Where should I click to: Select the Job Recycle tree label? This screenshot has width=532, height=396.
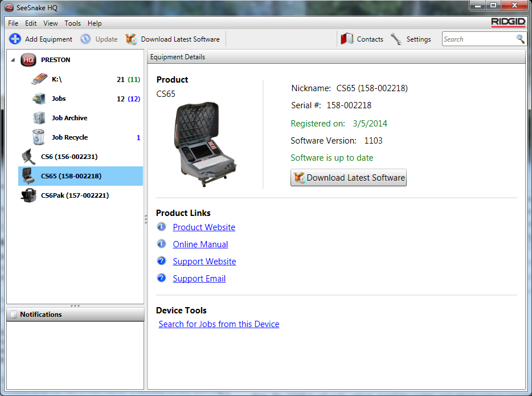click(69, 137)
